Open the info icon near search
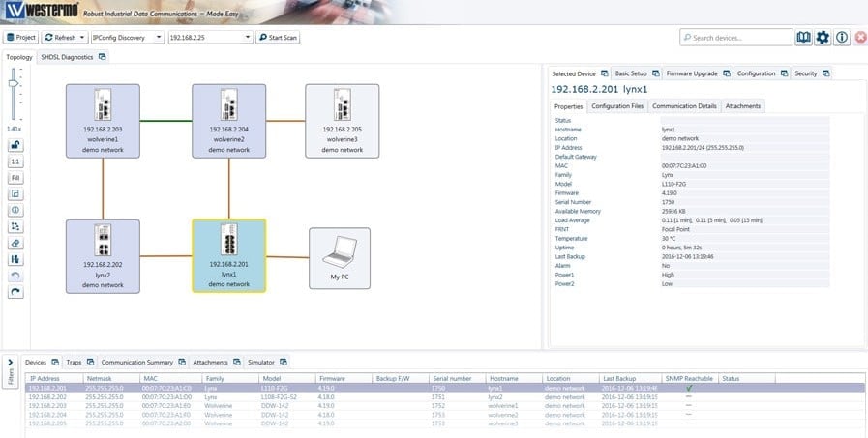The width and height of the screenshot is (868, 438). pyautogui.click(x=842, y=38)
